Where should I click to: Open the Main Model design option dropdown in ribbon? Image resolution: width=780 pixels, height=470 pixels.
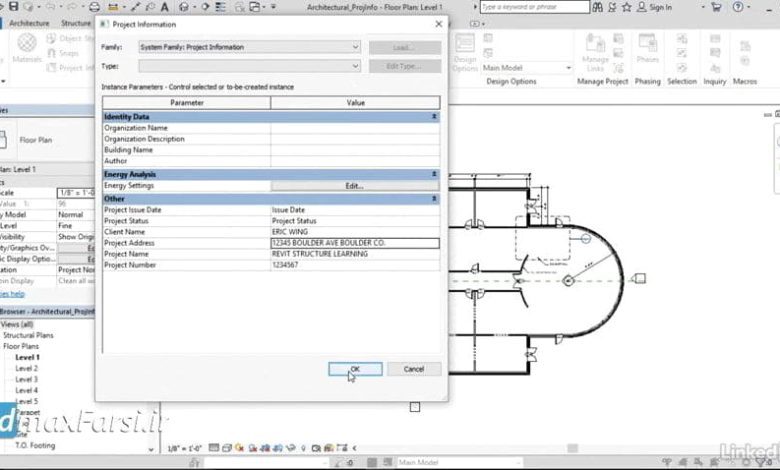527,68
